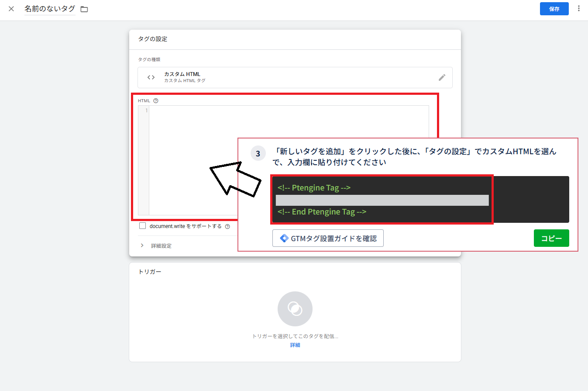The image size is (588, 391).
Task: Rename the tag title 名前のないタグ
Action: (50, 9)
